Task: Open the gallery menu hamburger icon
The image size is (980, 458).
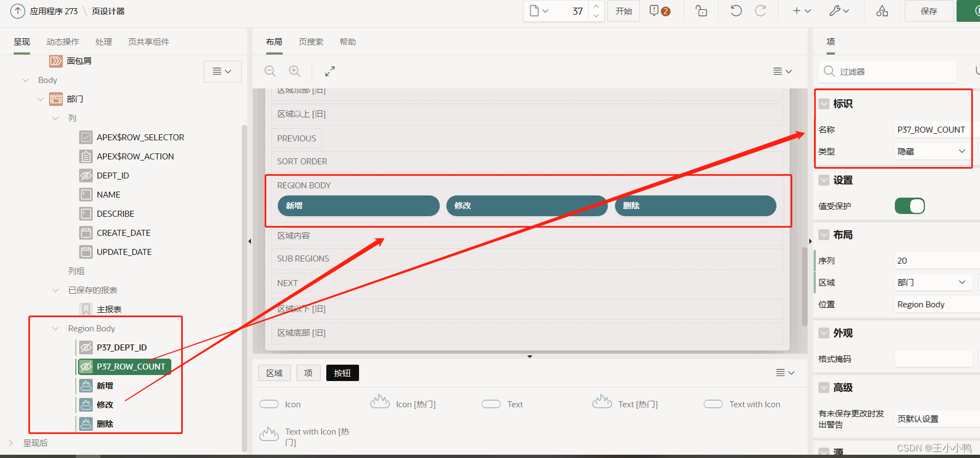Action: (785, 372)
